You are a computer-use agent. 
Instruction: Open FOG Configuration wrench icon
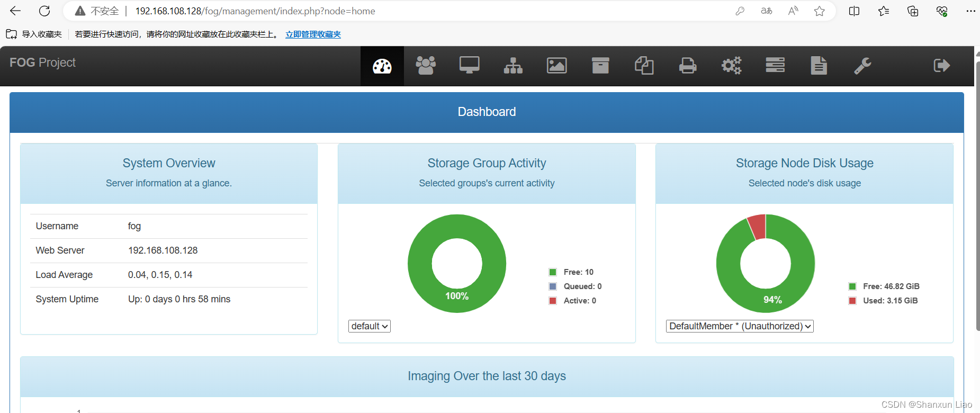coord(862,66)
